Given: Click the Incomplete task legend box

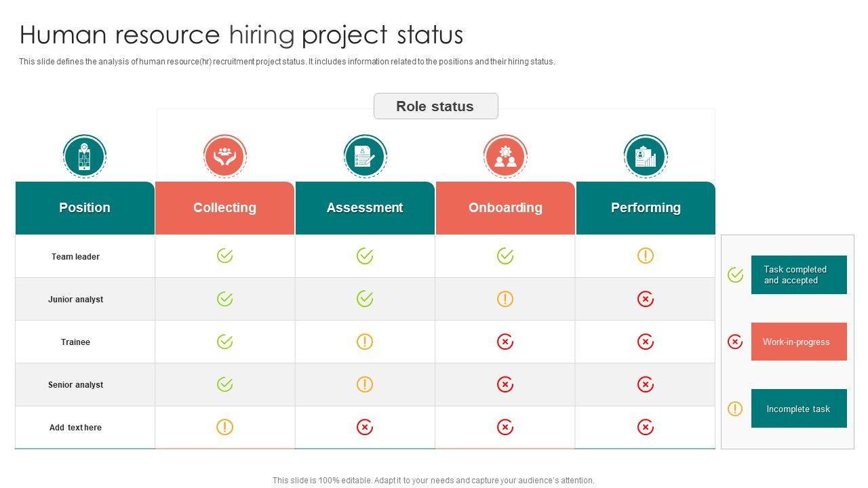Looking at the screenshot, I should (x=799, y=409).
